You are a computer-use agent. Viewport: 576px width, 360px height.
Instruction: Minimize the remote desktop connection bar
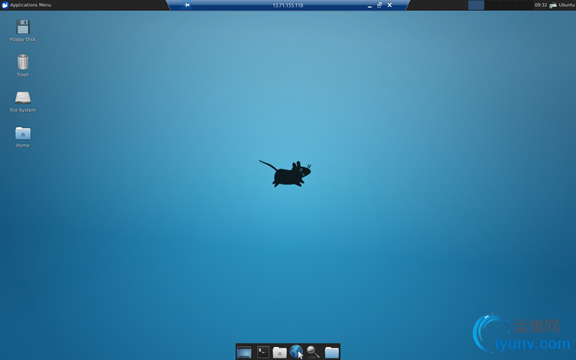[x=370, y=6]
